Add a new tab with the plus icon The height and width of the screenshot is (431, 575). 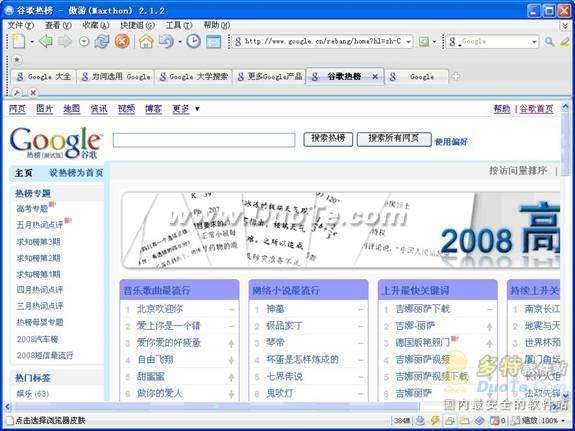455,77
